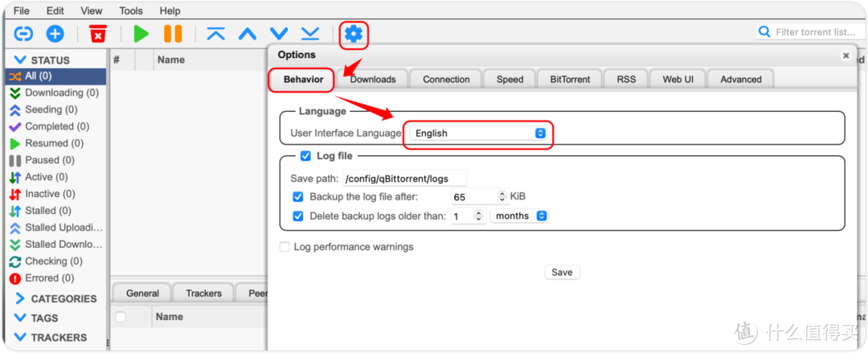Move torrent to top of queue

click(x=216, y=34)
